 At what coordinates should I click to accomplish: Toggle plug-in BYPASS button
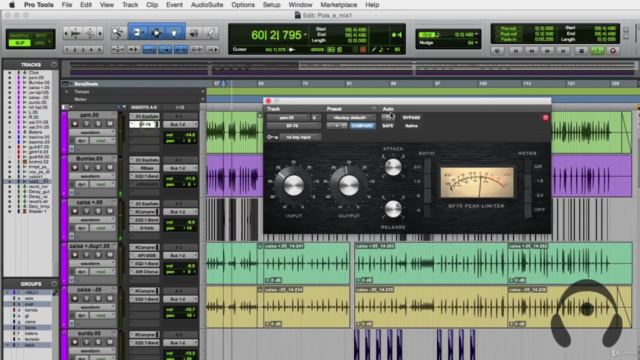(411, 118)
